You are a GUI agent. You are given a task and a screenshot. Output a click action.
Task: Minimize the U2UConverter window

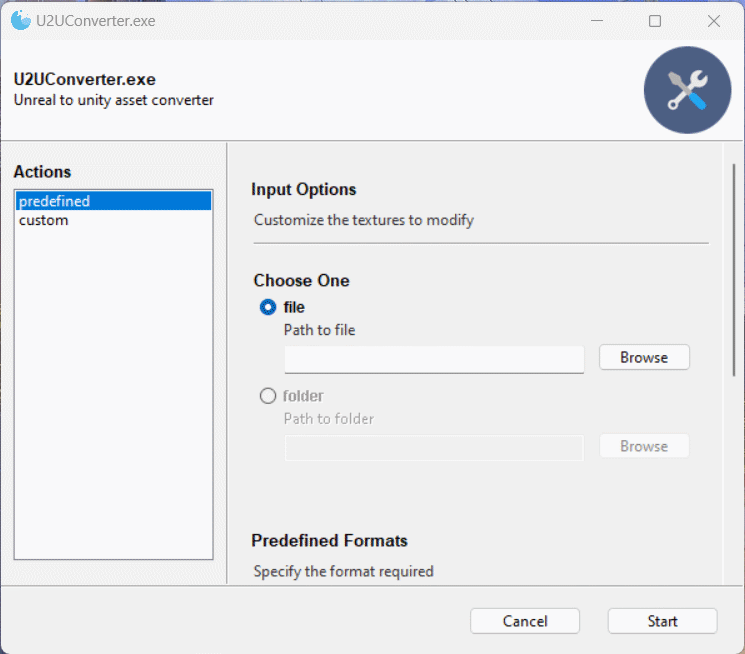[596, 20]
